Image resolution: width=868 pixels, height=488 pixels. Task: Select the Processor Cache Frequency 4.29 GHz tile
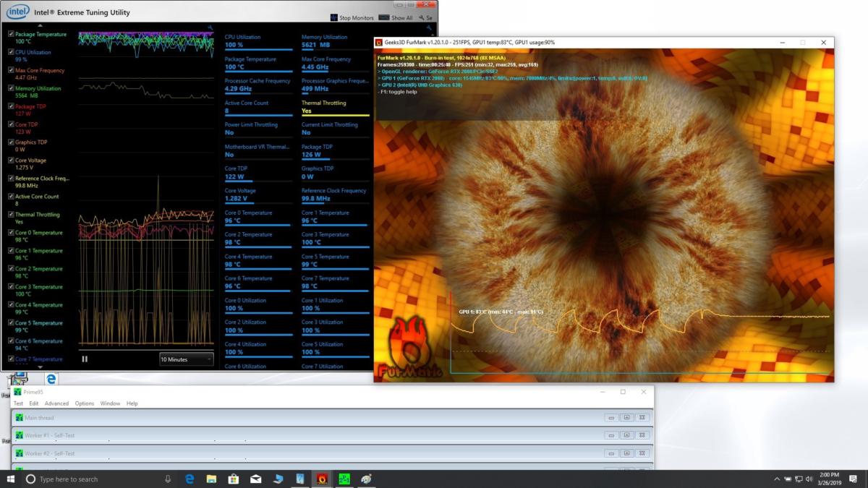(x=259, y=85)
